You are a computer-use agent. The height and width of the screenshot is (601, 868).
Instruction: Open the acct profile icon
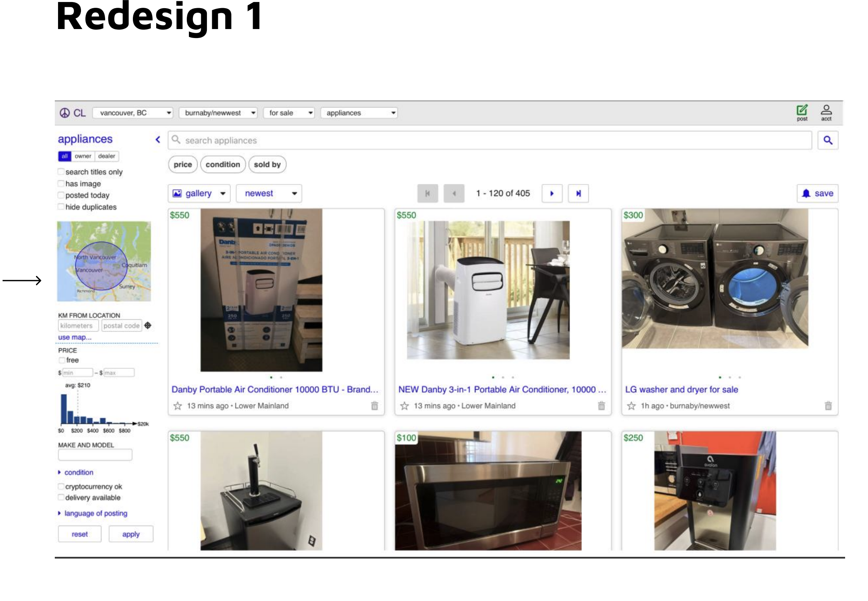pos(826,110)
